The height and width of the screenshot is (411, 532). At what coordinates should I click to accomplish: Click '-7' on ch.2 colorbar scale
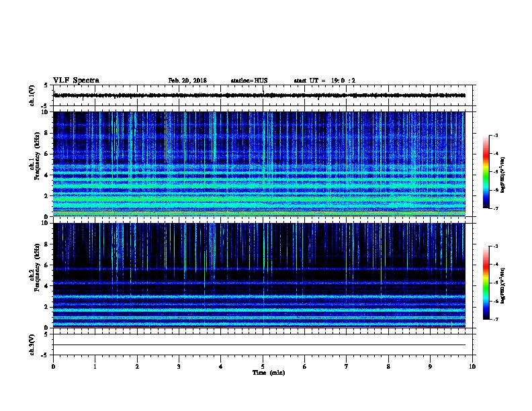point(495,320)
